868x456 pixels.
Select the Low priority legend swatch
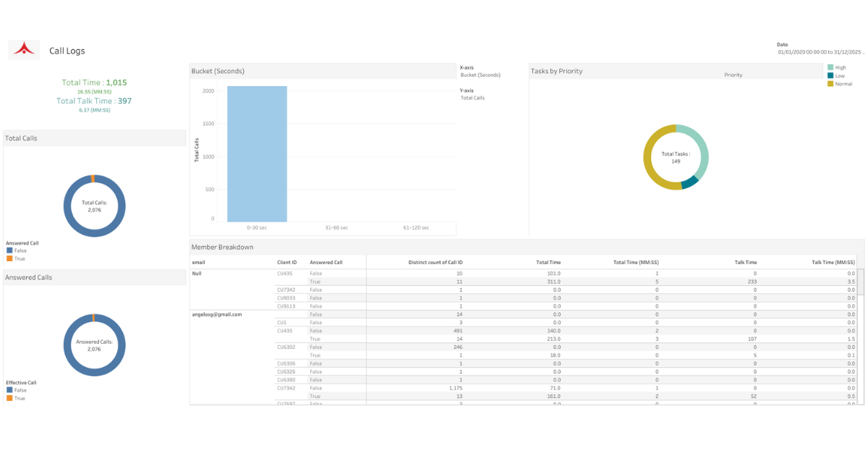[830, 75]
